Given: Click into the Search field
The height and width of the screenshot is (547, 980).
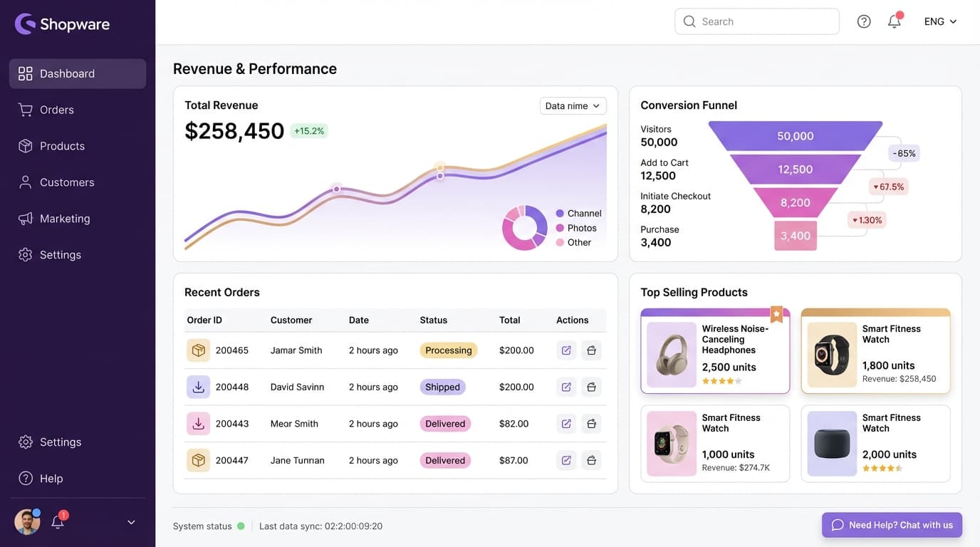Looking at the screenshot, I should tap(757, 21).
